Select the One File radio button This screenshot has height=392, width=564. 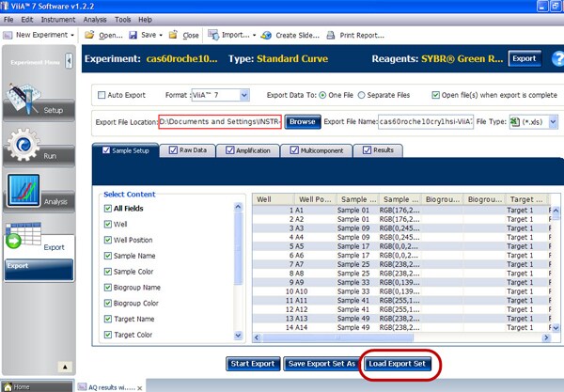[322, 95]
